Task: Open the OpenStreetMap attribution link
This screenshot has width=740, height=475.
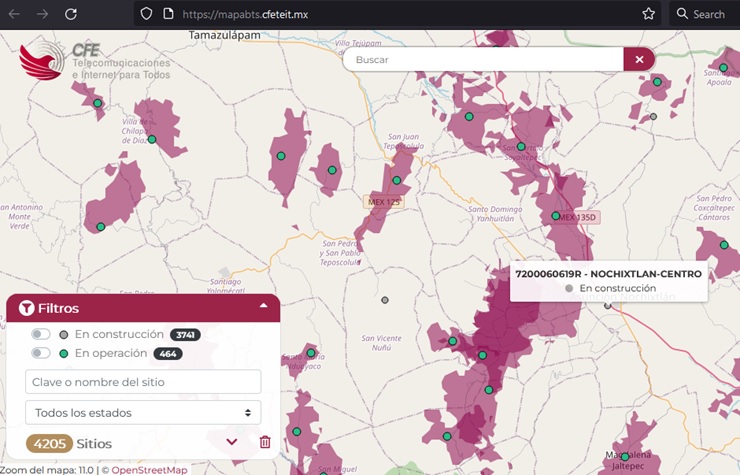Action: click(x=148, y=470)
